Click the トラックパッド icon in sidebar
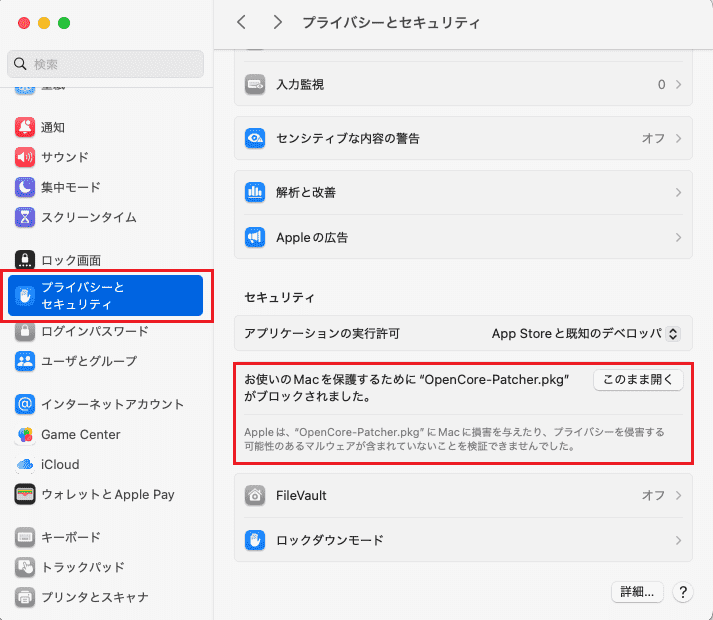713x620 pixels. [25, 567]
